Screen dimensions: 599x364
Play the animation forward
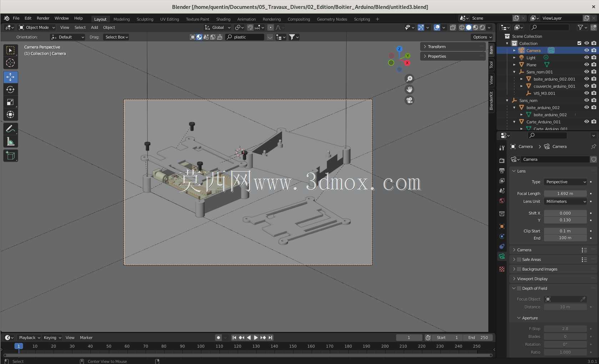256,338
